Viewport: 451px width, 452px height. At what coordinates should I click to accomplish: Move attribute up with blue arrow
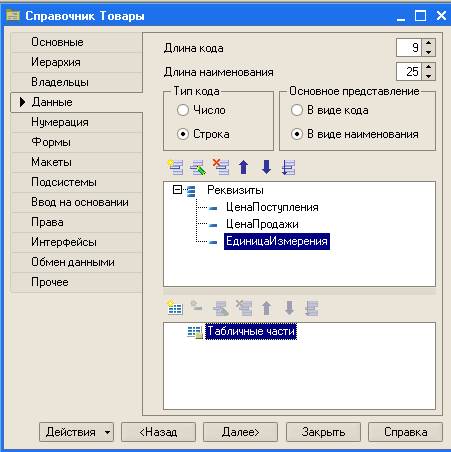click(244, 167)
